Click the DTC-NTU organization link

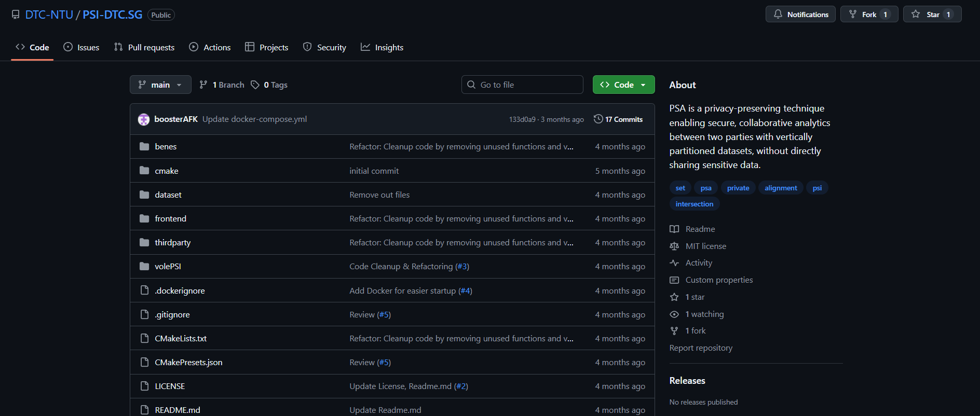point(49,15)
